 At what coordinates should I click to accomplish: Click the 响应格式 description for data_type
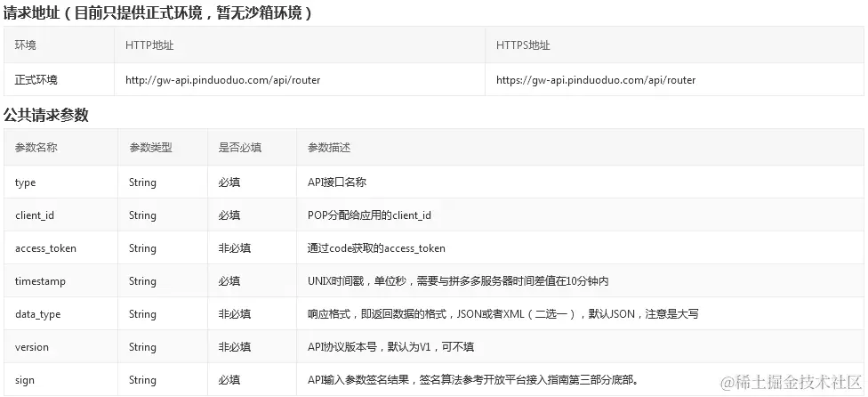pyautogui.click(x=503, y=314)
